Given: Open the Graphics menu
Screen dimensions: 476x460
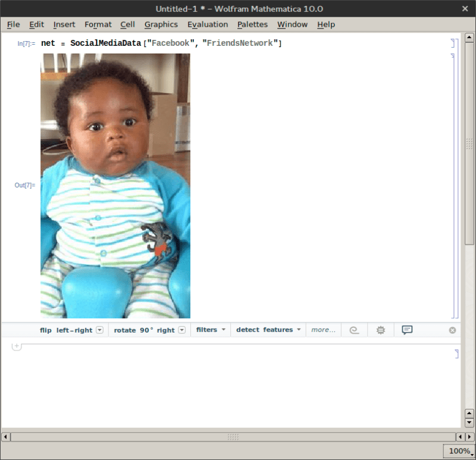Looking at the screenshot, I should click(161, 24).
